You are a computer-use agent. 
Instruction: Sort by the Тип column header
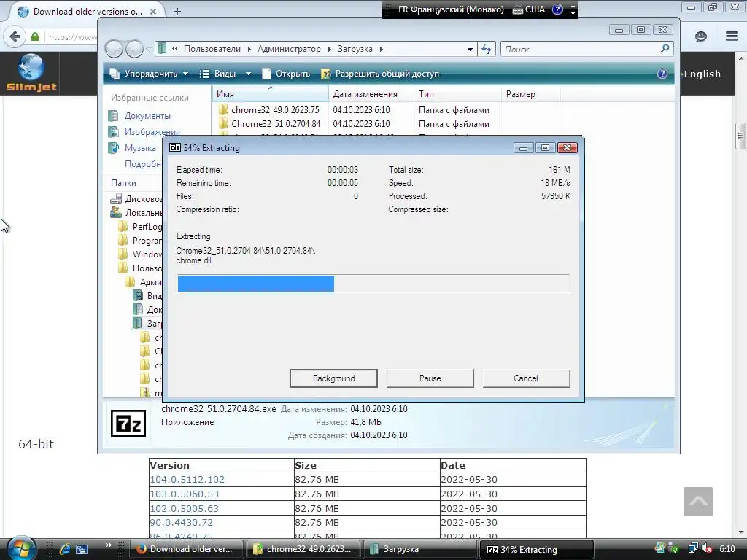click(457, 94)
